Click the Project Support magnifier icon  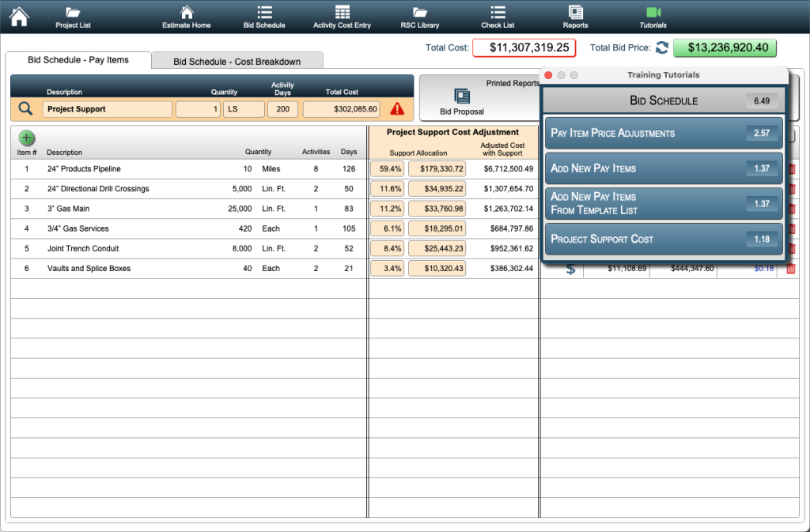click(x=25, y=109)
